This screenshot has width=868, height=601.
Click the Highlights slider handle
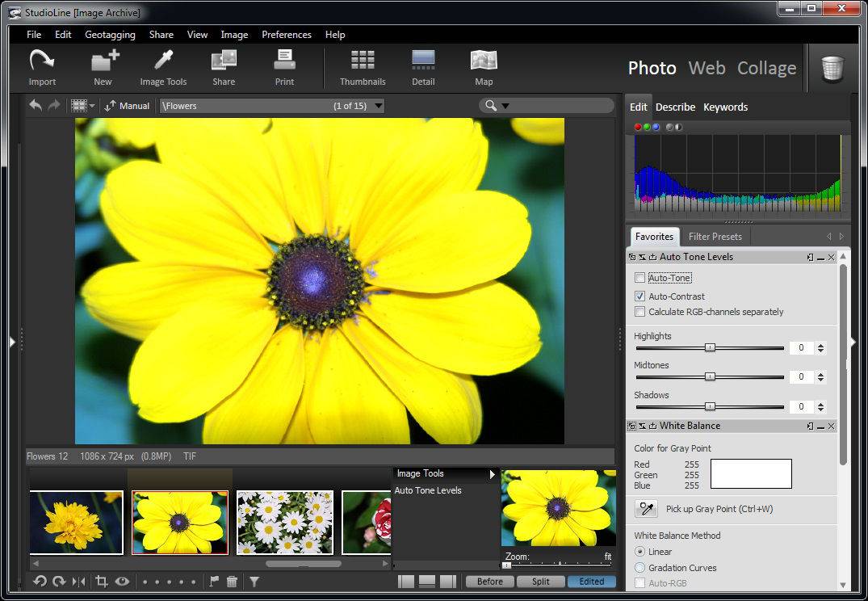(x=711, y=347)
